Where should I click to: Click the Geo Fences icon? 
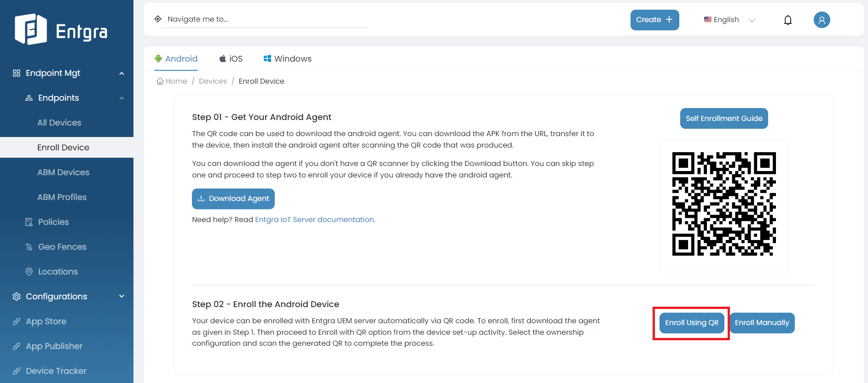[29, 247]
